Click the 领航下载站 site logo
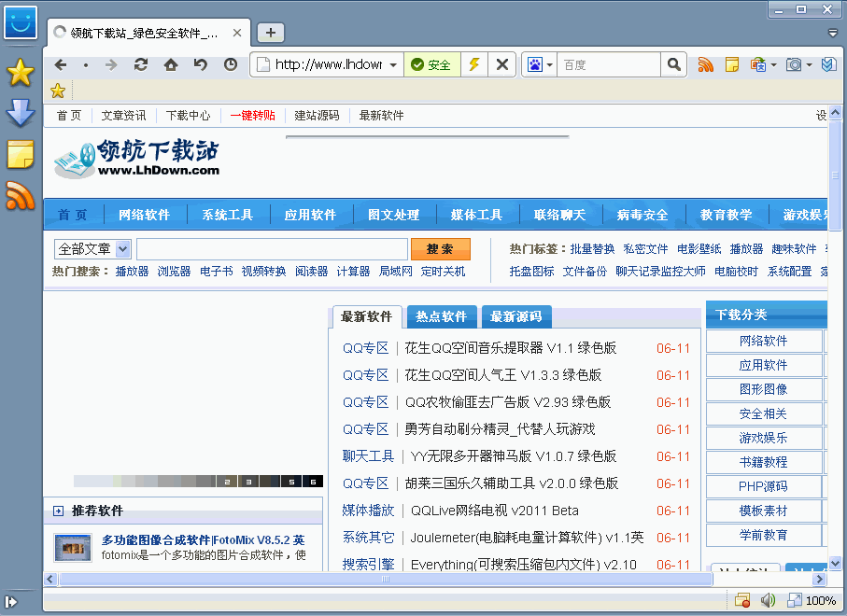 136,159
